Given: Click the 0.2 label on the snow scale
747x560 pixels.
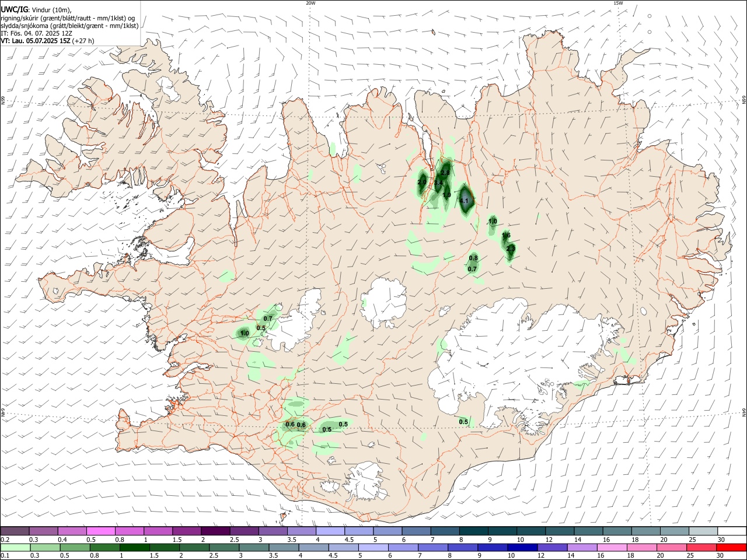Looking at the screenshot, I should (5, 540).
